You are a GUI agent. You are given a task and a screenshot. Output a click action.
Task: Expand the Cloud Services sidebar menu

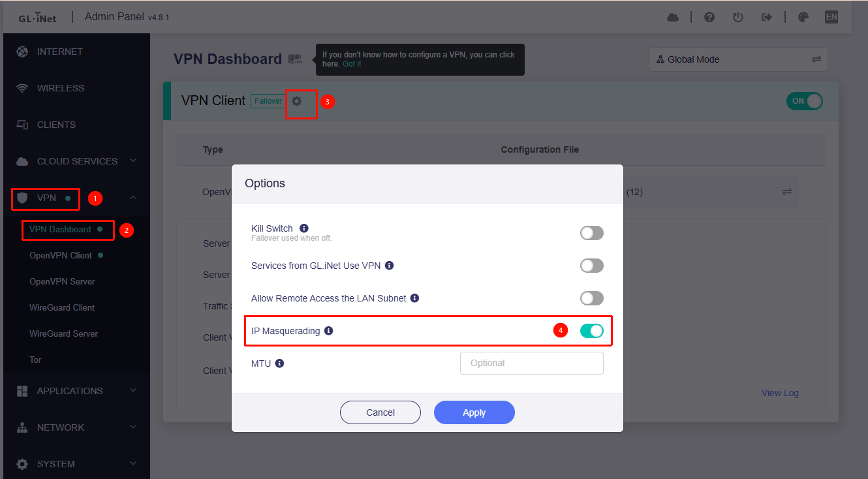77,161
